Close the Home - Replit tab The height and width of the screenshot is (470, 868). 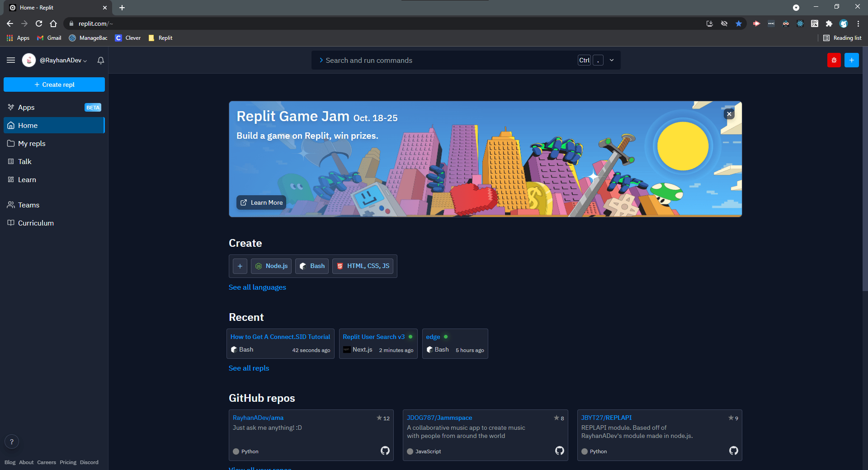[x=105, y=8]
